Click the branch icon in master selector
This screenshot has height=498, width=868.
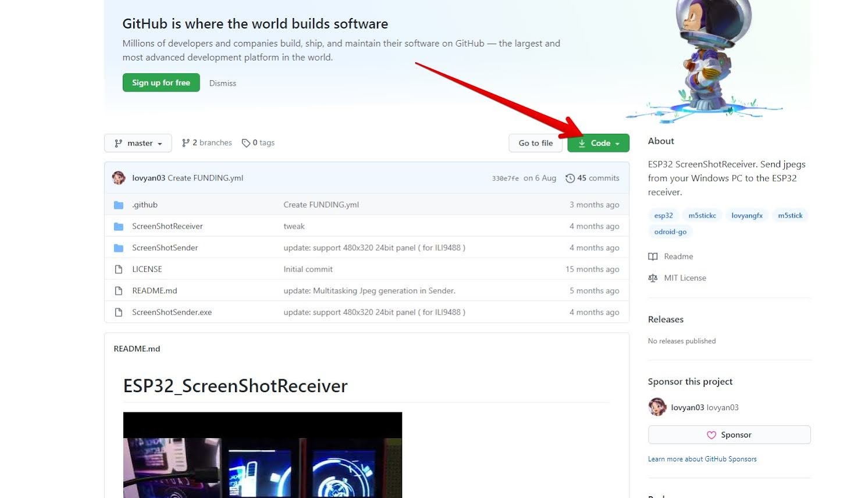tap(119, 143)
